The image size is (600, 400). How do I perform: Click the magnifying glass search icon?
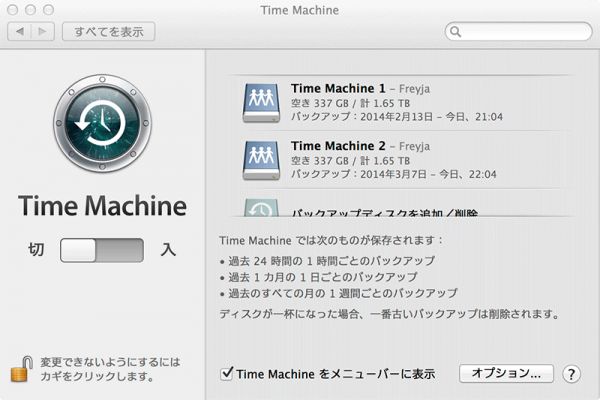pos(456,31)
